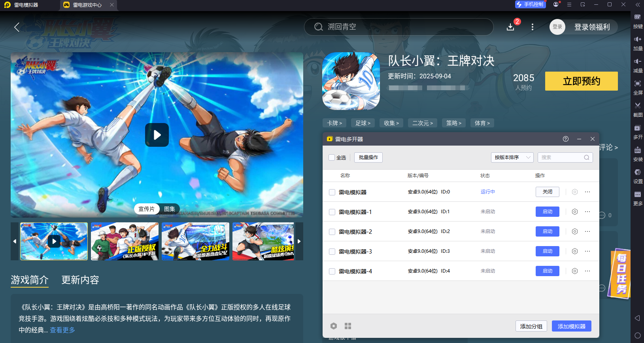Open more options dots for 雷电模拟器-2
644x343 pixels.
(587, 231)
